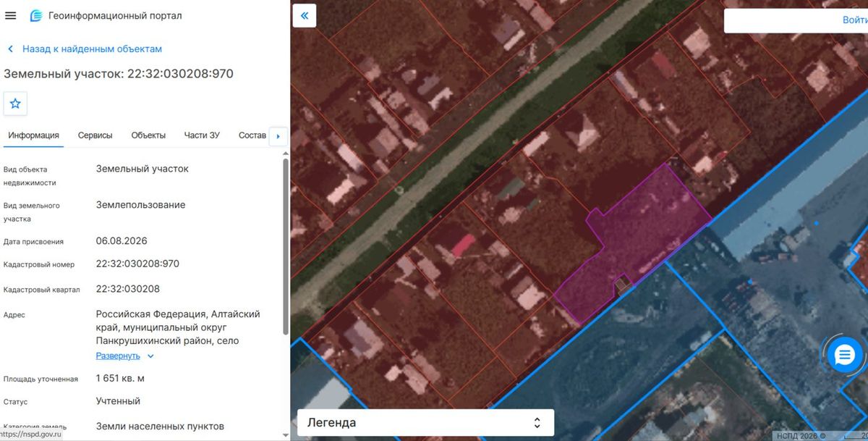The height and width of the screenshot is (441, 868).
Task: Expand full address with Развернуть link
Action: pyautogui.click(x=118, y=356)
